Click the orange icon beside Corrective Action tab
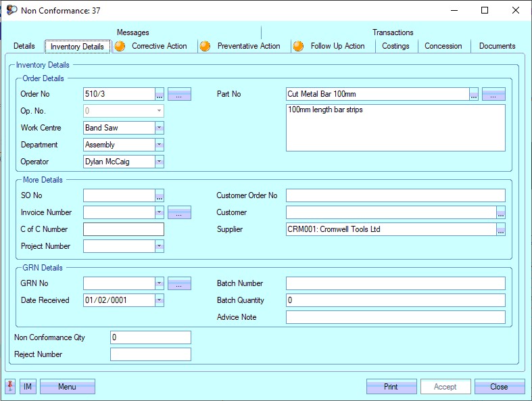This screenshot has width=532, height=401. (119, 46)
